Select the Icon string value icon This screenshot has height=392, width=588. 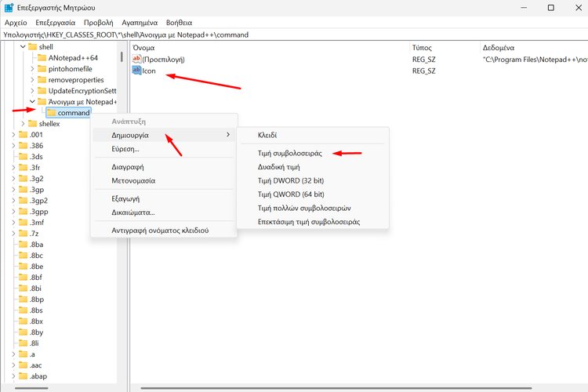coord(136,71)
